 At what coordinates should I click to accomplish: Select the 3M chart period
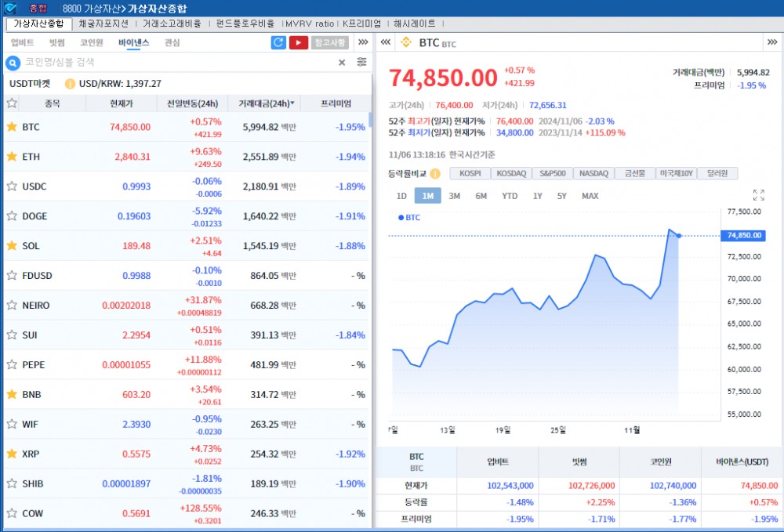[454, 196]
